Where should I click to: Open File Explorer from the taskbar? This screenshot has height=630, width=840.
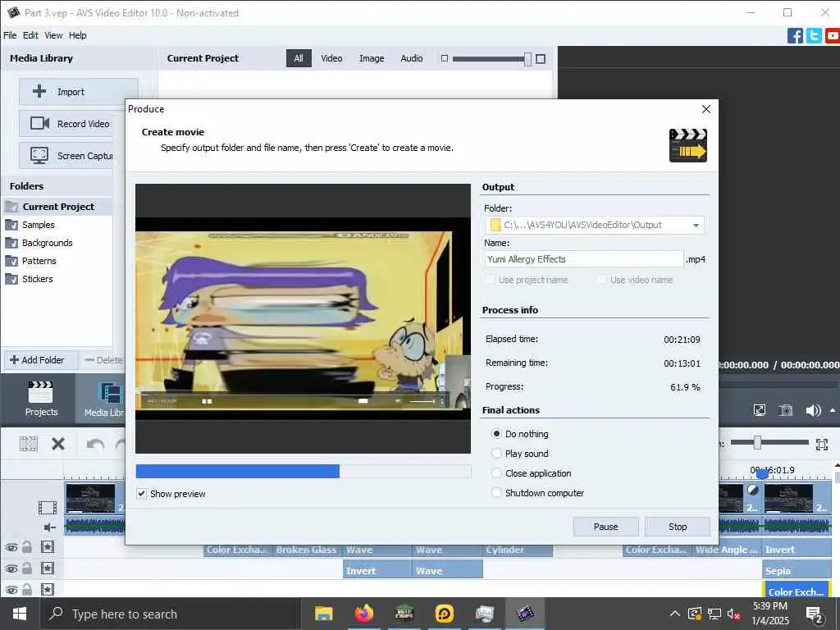pyautogui.click(x=323, y=614)
